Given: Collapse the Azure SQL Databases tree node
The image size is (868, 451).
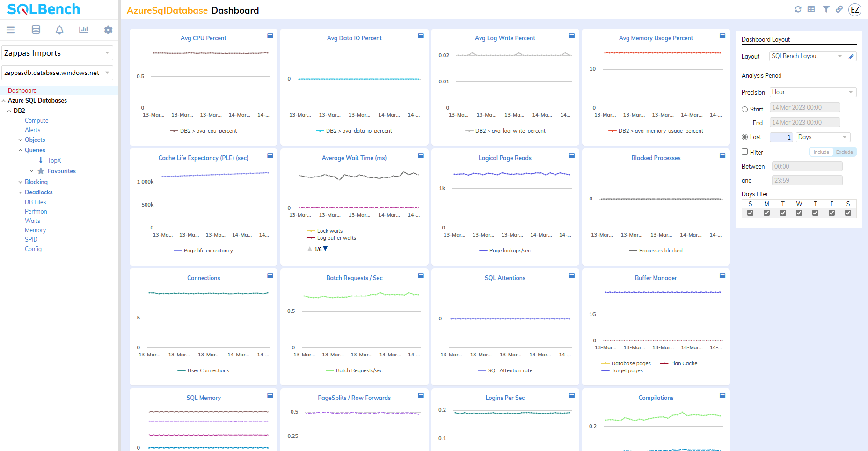Looking at the screenshot, I should point(4,101).
